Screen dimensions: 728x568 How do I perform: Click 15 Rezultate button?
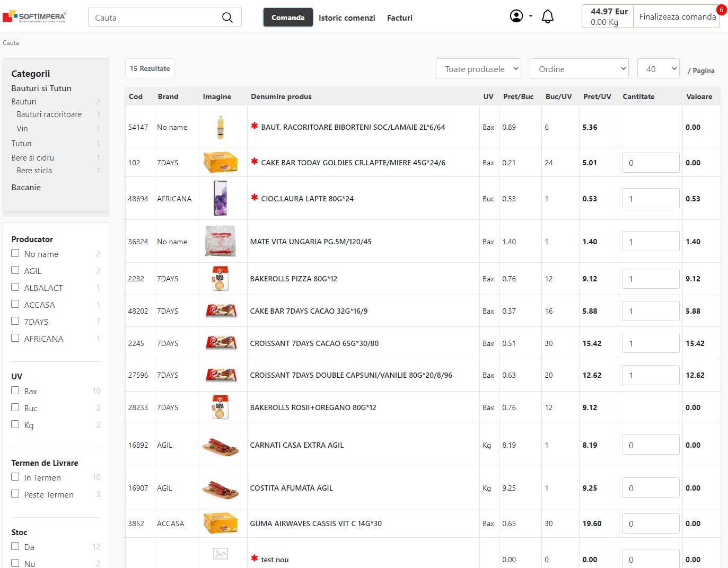coord(150,68)
